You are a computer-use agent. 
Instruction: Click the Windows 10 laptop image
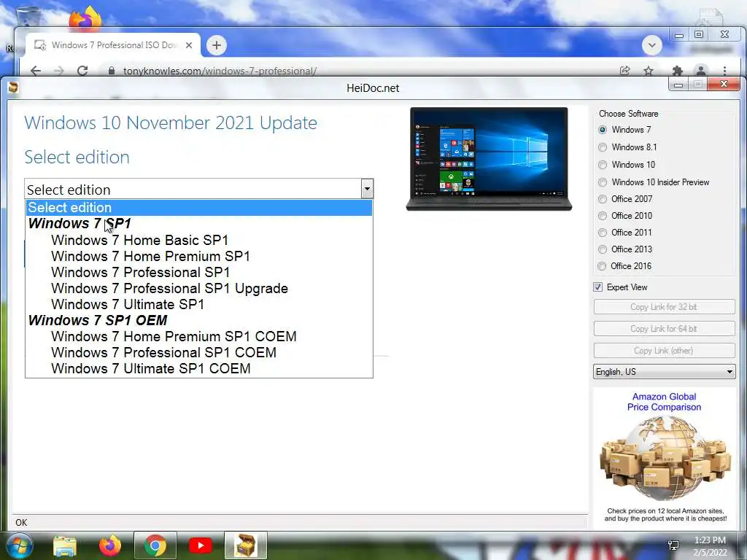pos(489,159)
